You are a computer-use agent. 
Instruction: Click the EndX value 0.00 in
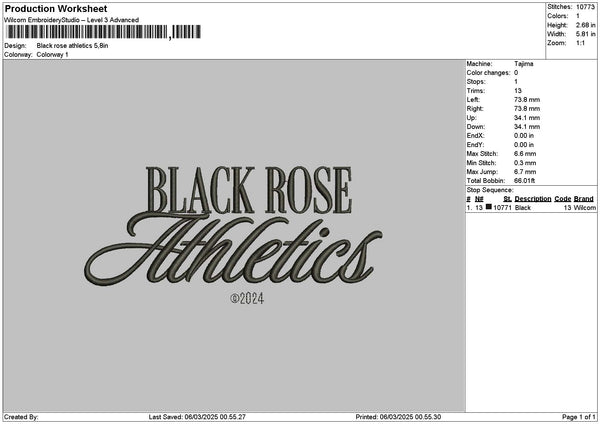click(x=524, y=136)
